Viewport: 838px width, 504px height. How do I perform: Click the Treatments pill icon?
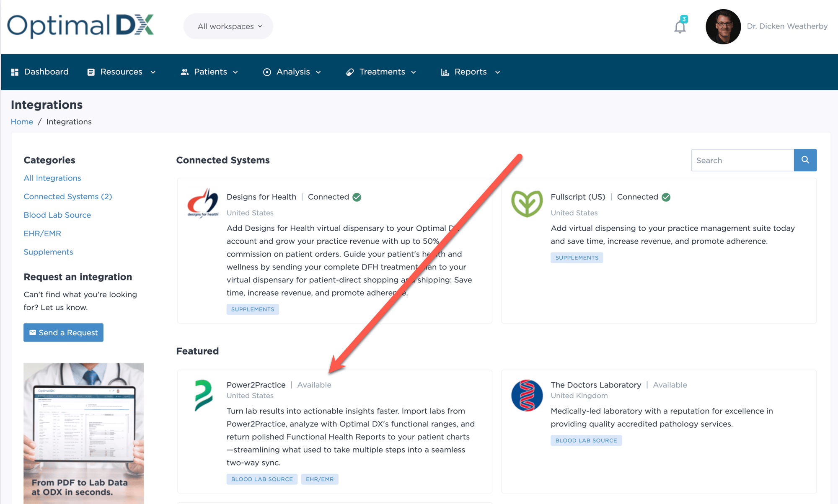coord(350,72)
